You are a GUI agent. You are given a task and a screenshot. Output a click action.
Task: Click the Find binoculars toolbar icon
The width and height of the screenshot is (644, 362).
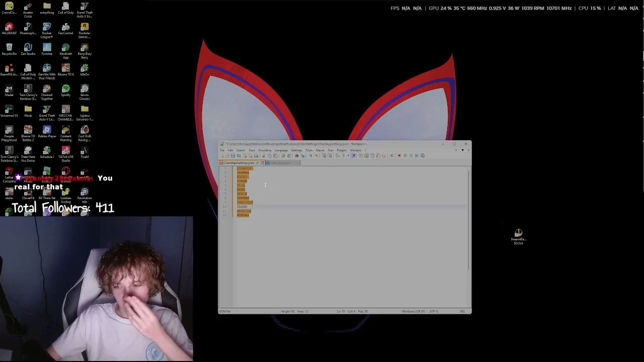coord(296,156)
